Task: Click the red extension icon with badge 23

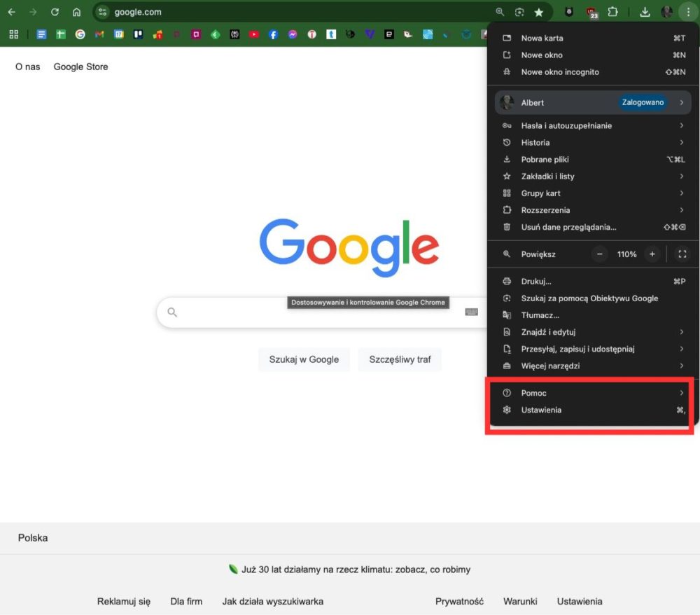Action: pyautogui.click(x=592, y=13)
